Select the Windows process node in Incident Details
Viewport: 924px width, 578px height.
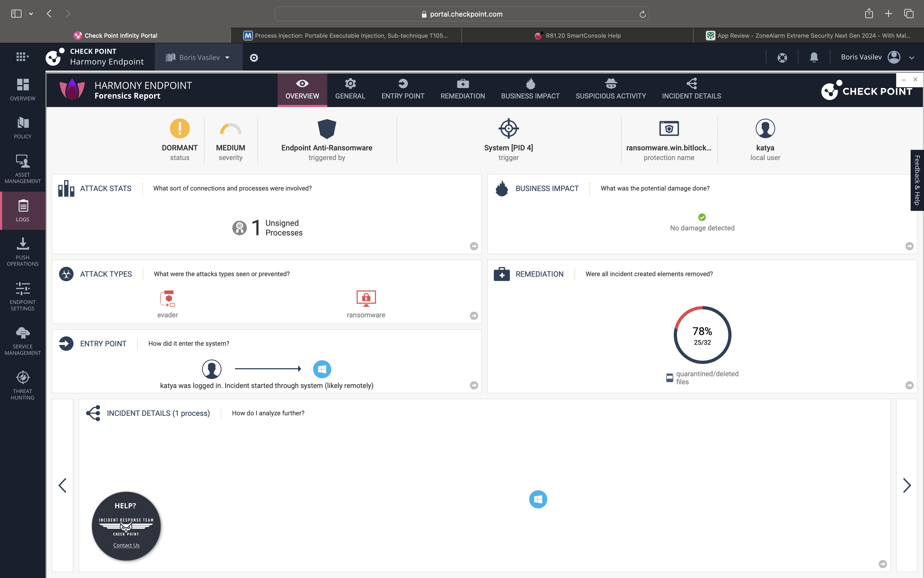pos(538,499)
